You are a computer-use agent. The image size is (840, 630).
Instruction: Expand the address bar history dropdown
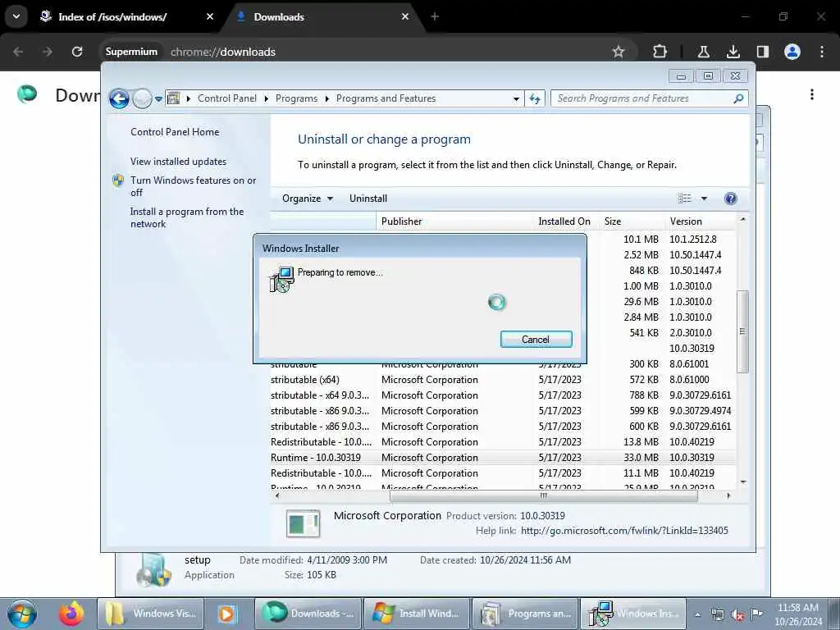(516, 98)
